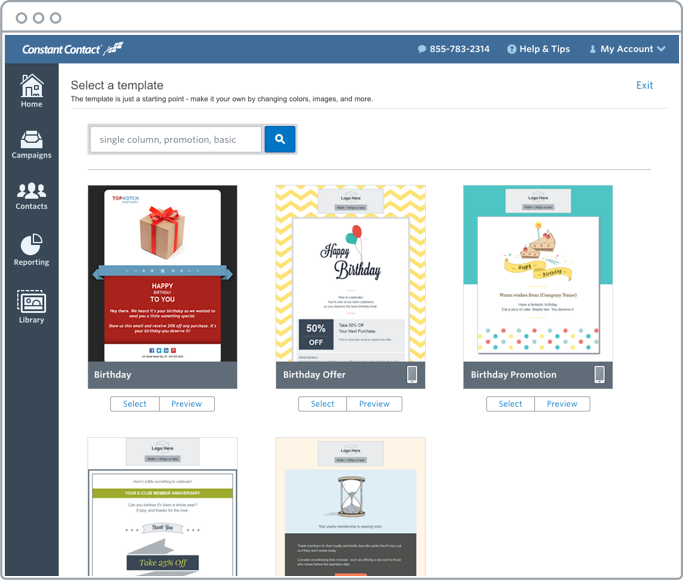
Task: Open the Contacts section
Action: (x=31, y=195)
